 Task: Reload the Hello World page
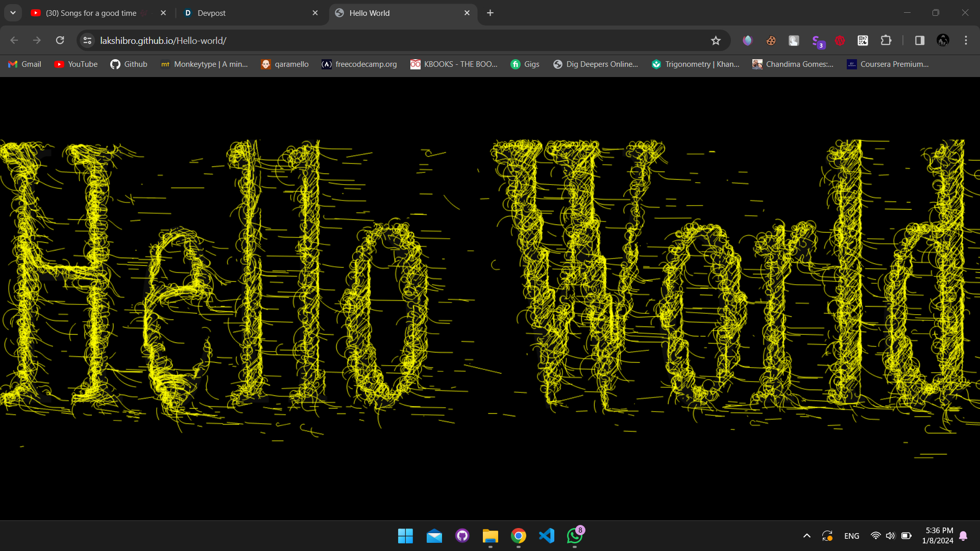pyautogui.click(x=60, y=40)
